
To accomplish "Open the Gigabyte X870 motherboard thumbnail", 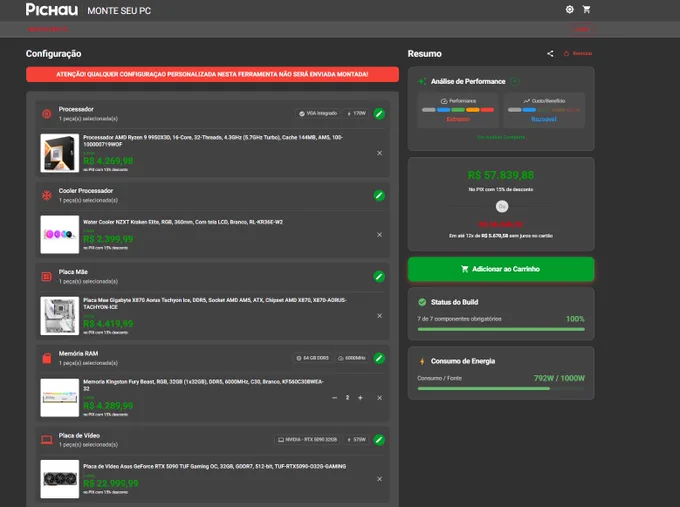I will point(60,316).
